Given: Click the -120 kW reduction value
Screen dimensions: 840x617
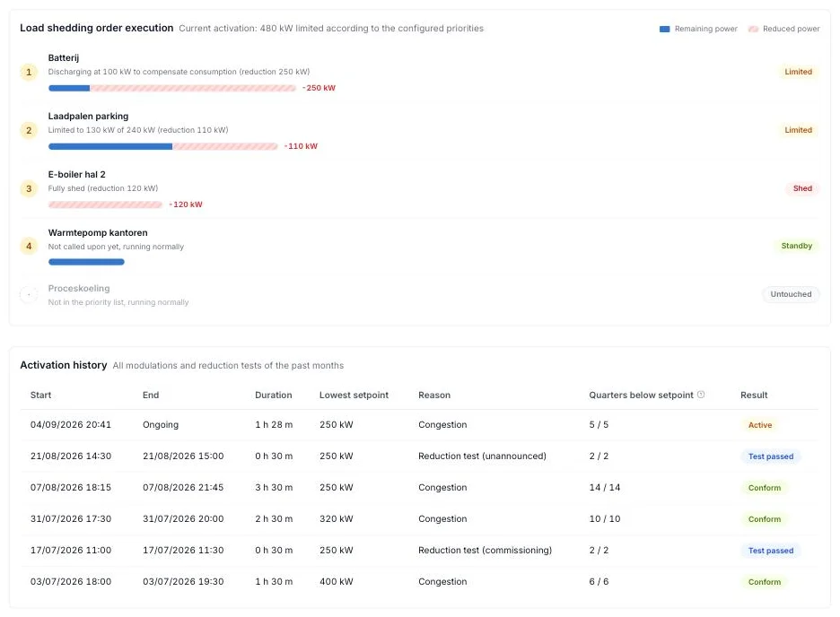Looking at the screenshot, I should [x=186, y=205].
